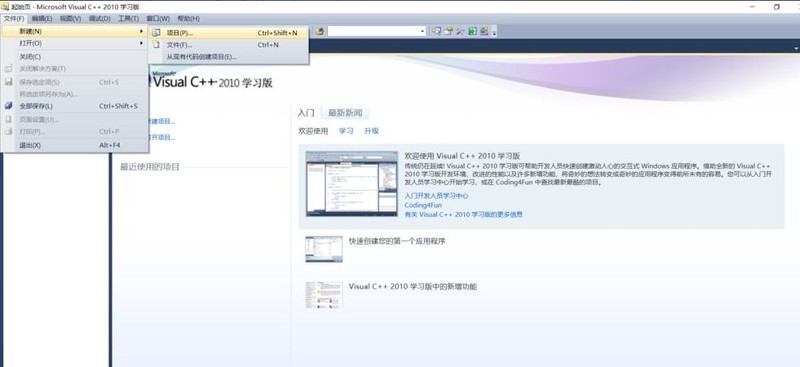Open the 文件(F) menu

point(14,18)
